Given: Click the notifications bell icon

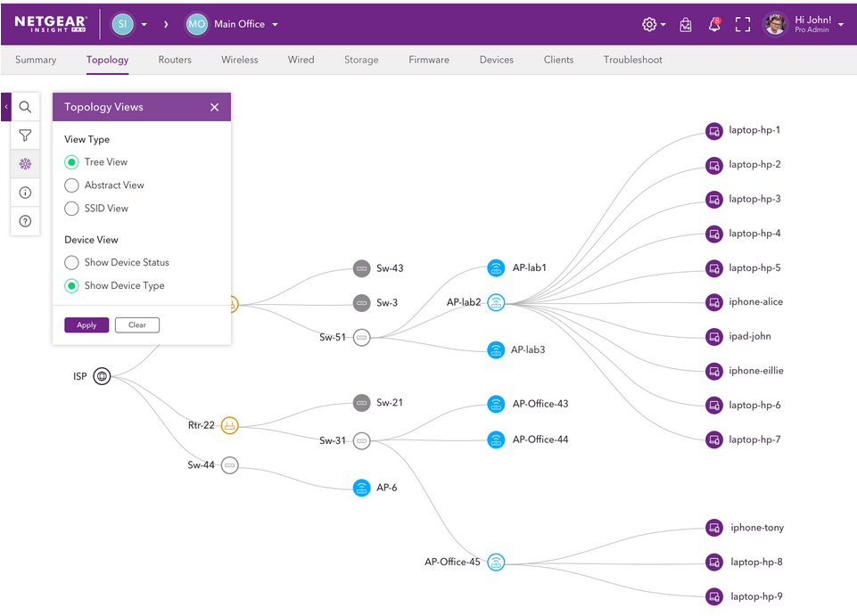Looking at the screenshot, I should pyautogui.click(x=714, y=25).
